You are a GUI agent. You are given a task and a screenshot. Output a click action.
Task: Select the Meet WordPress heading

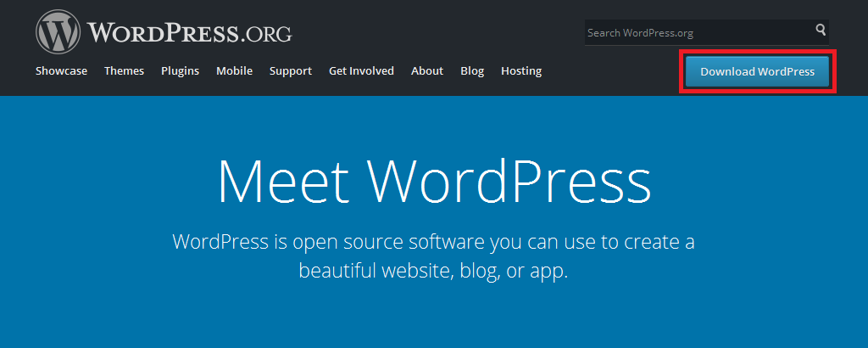[x=435, y=182]
